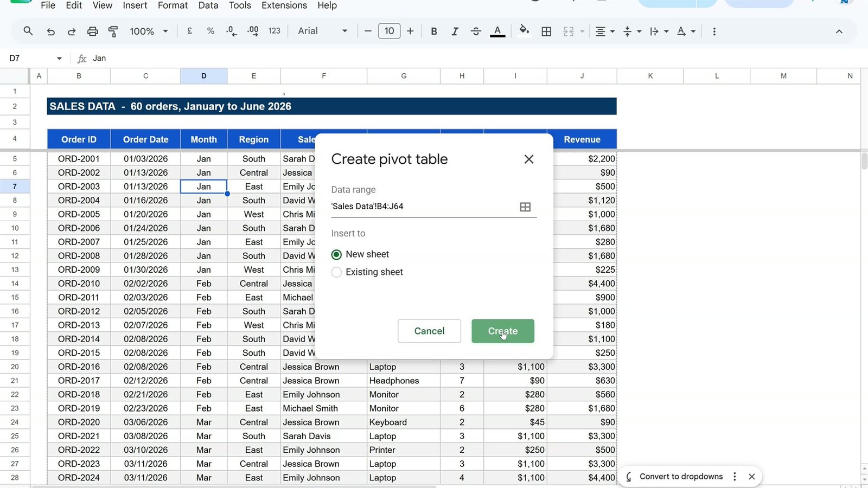Click Convert to dropdowns suggestion
The height and width of the screenshot is (488, 868).
point(681,477)
